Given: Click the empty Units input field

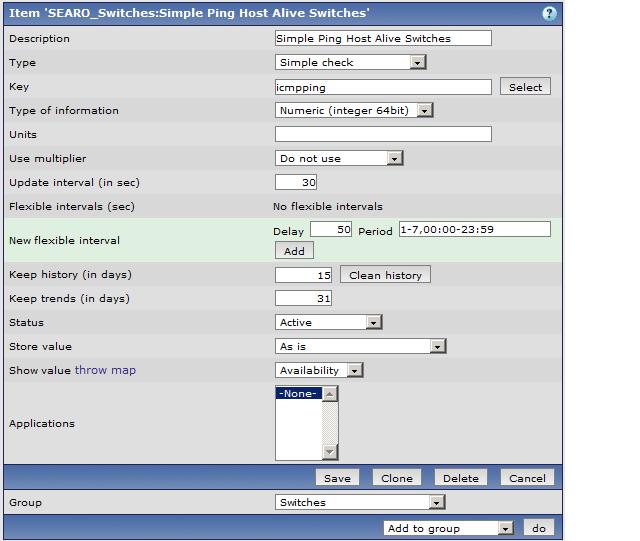Looking at the screenshot, I should tap(383, 134).
